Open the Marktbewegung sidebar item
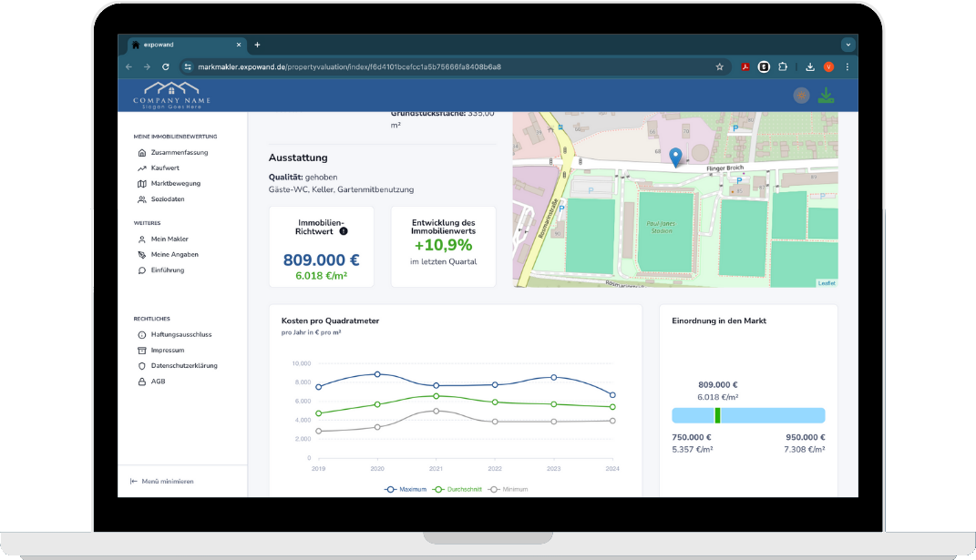The width and height of the screenshot is (976, 560). click(175, 183)
